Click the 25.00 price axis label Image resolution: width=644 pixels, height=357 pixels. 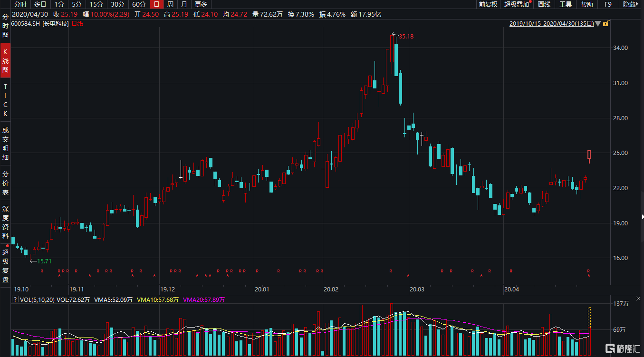click(x=621, y=153)
